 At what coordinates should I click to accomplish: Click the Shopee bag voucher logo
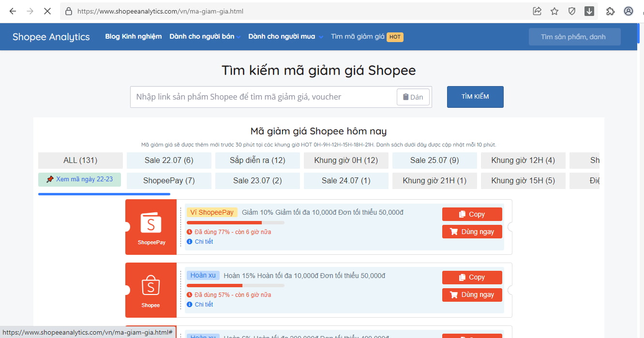point(151,290)
